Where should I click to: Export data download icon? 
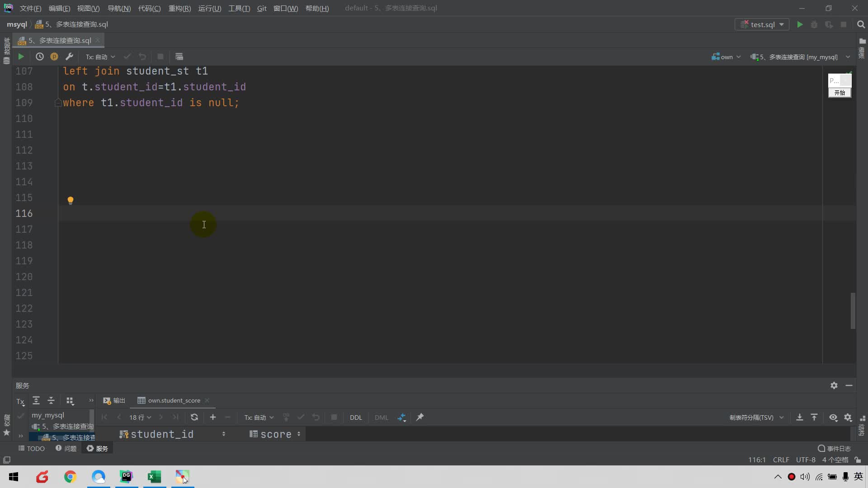click(799, 417)
